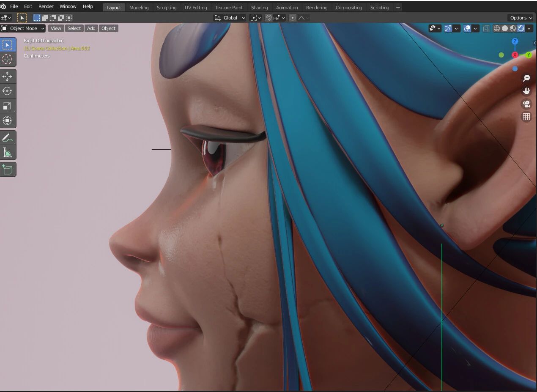Toggle camera view with camera icon
Image resolution: width=537 pixels, height=392 pixels.
tap(526, 104)
